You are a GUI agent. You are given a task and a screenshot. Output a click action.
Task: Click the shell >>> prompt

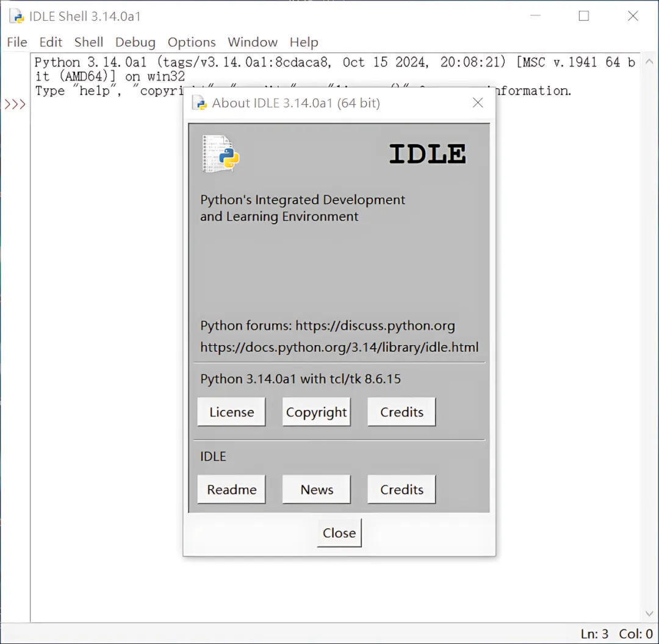(x=15, y=104)
